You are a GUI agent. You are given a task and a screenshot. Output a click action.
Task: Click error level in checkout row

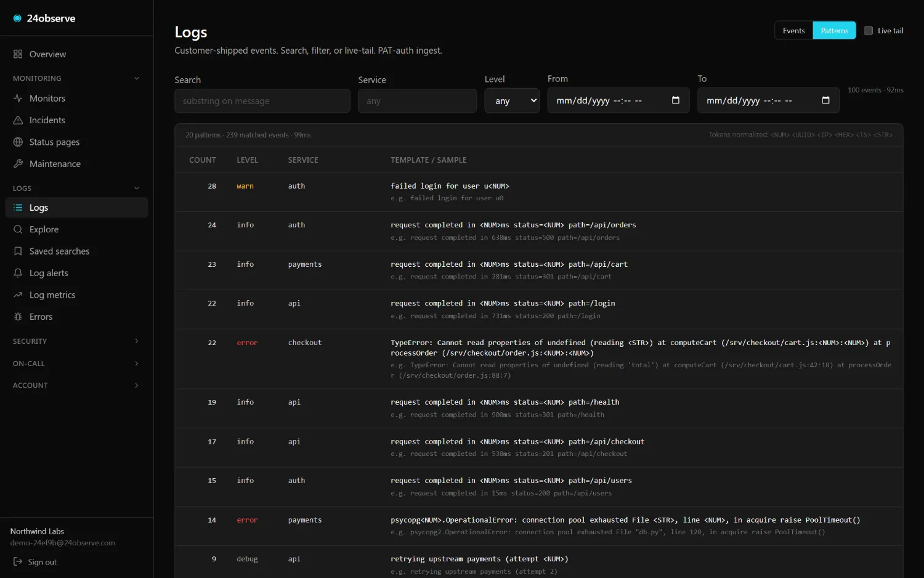pos(247,343)
